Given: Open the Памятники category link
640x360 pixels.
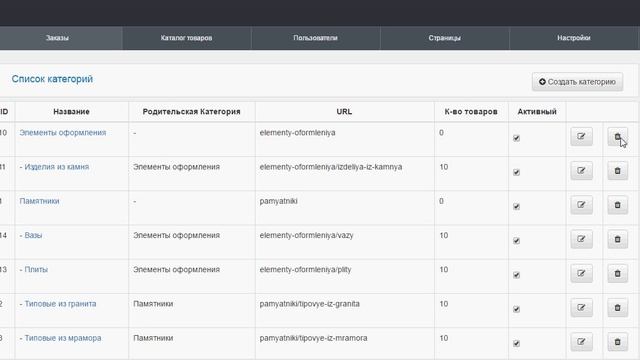Looking at the screenshot, I should pyautogui.click(x=39, y=201).
